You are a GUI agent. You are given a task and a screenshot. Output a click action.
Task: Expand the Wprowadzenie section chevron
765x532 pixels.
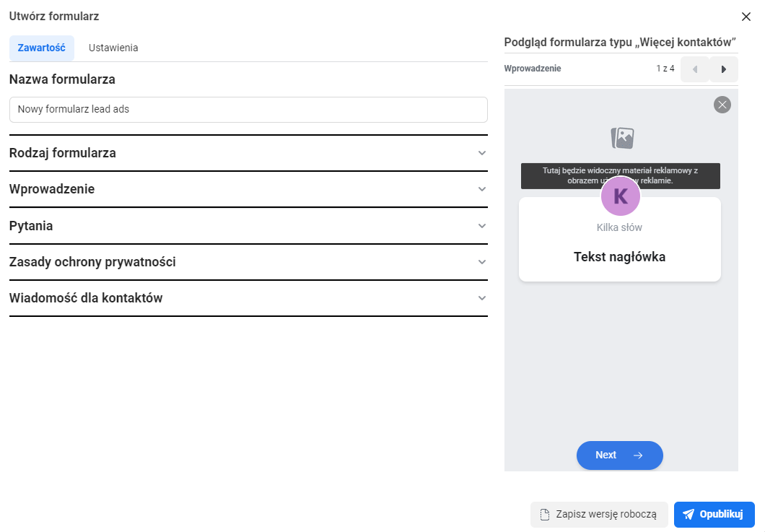coord(482,189)
